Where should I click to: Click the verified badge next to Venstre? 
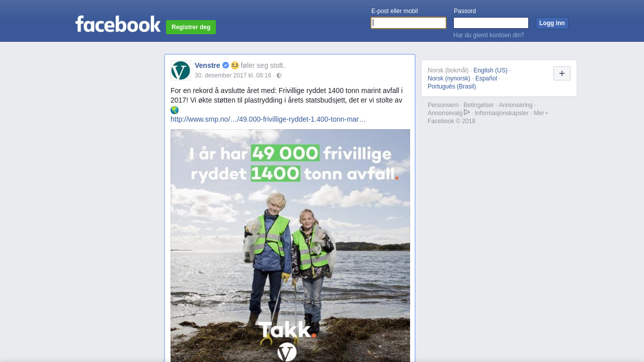(x=225, y=65)
